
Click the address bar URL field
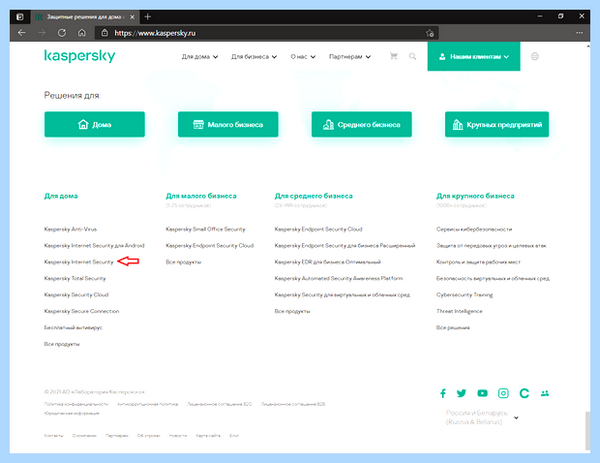266,33
